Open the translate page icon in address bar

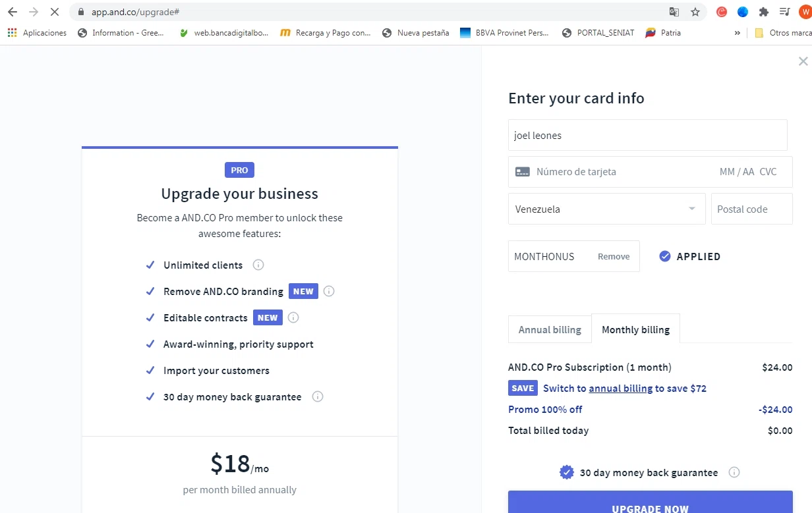click(674, 12)
